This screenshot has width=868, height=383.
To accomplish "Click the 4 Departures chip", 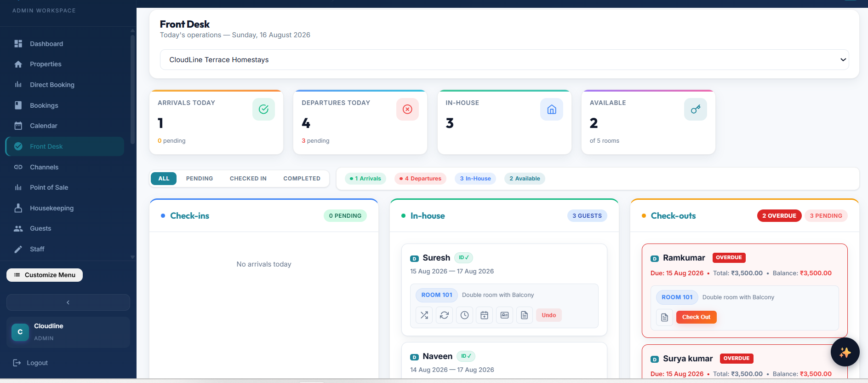I will pos(420,179).
